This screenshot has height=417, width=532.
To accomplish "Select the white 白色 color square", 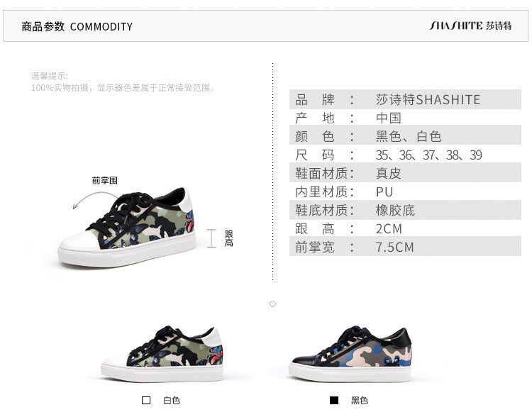I will [146, 401].
